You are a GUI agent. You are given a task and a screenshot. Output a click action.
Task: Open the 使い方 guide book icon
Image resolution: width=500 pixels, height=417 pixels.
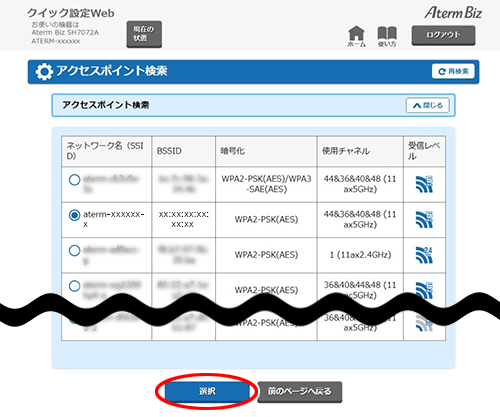pos(387,36)
